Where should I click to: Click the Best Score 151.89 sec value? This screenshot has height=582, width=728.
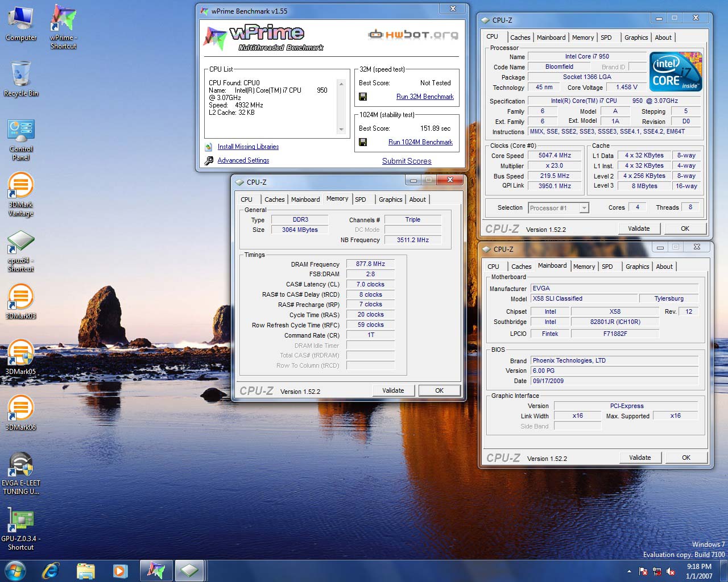click(x=435, y=128)
